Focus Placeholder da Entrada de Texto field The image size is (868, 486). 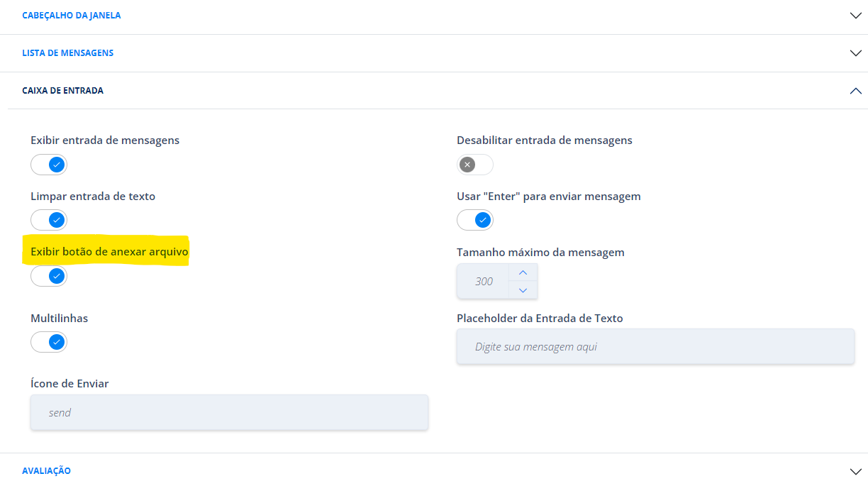[655, 347]
